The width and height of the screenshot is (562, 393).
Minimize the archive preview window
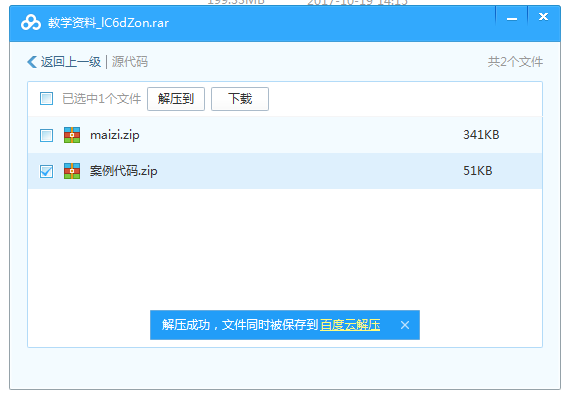(x=512, y=18)
